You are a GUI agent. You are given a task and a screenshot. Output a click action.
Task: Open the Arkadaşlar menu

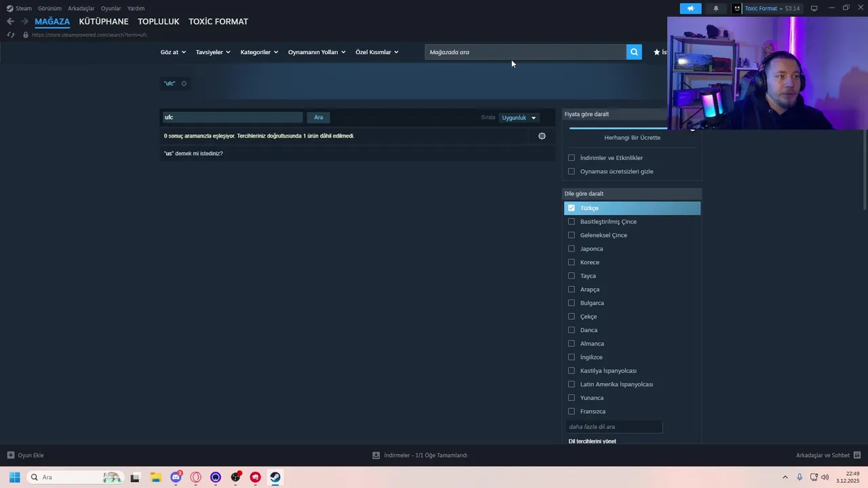coord(81,8)
